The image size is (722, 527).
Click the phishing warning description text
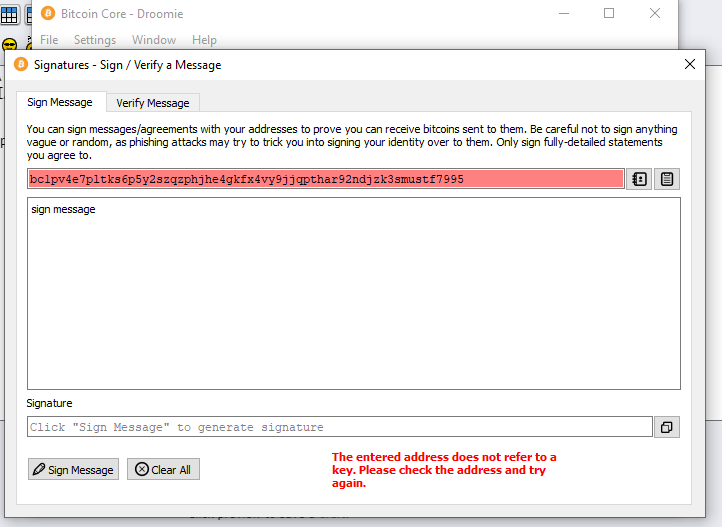click(x=352, y=142)
